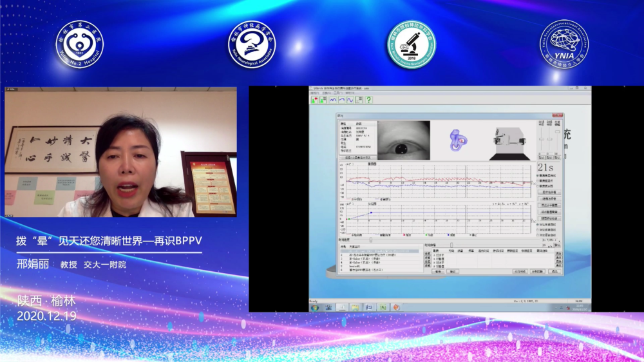
Task: Open help with the green question mark
Action: [368, 100]
